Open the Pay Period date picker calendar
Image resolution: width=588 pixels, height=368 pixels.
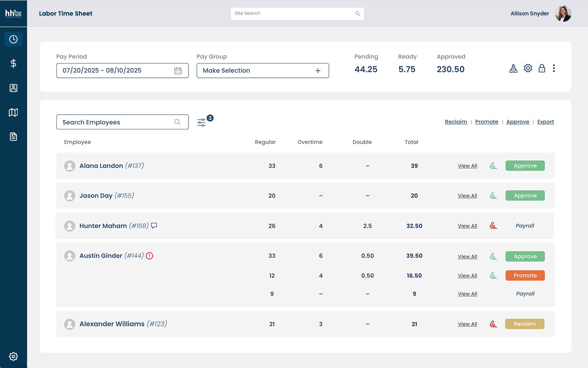point(178,71)
